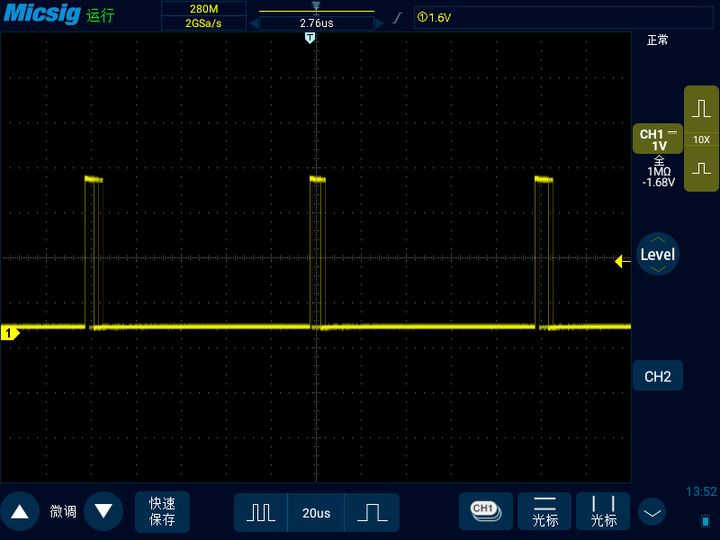This screenshot has width=720, height=540.
Task: Expand the bottom menu chevron
Action: pos(652,512)
